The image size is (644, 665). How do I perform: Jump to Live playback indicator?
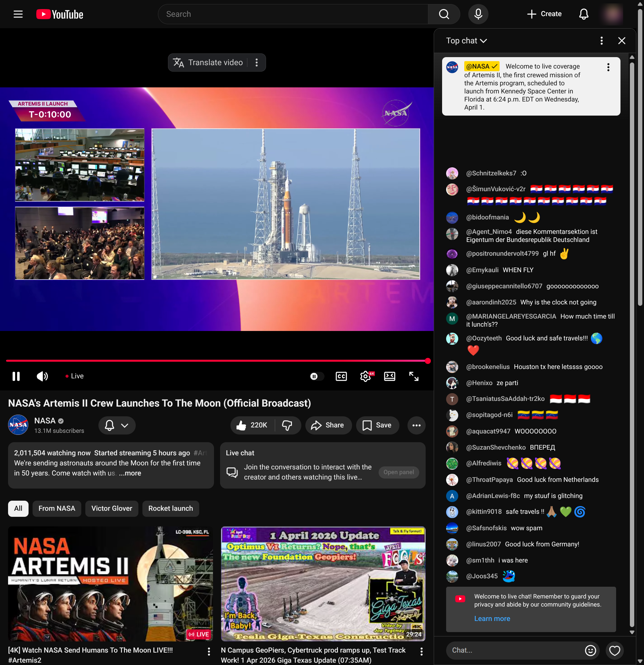coord(74,376)
